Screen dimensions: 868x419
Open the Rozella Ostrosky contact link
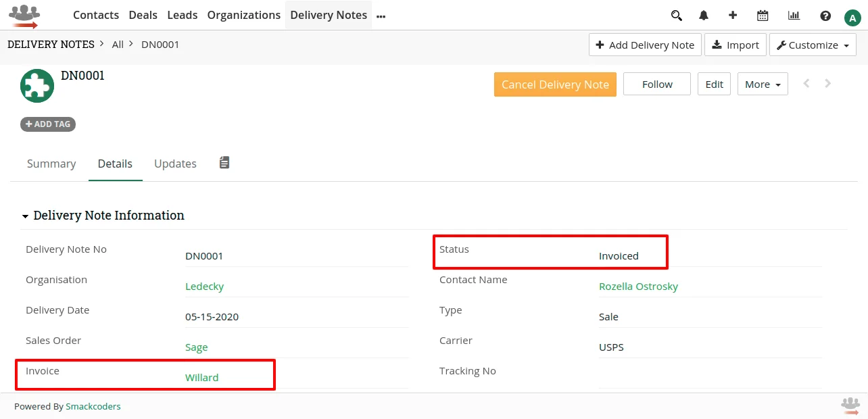point(638,286)
